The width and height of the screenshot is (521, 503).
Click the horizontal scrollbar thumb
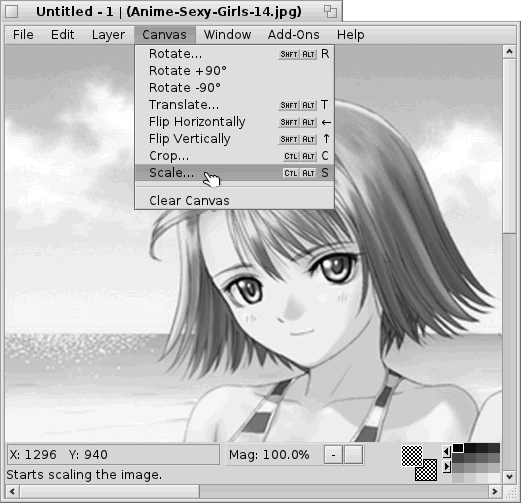(x=110, y=491)
